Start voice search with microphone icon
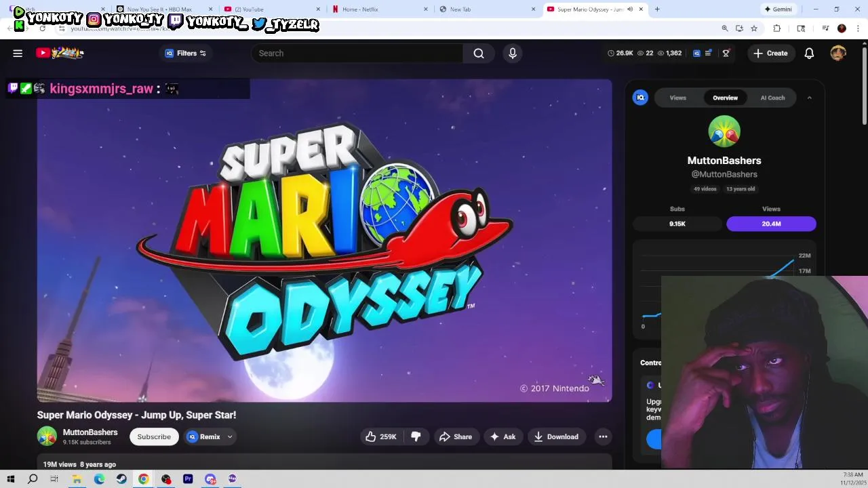This screenshot has width=868, height=488. 513,53
